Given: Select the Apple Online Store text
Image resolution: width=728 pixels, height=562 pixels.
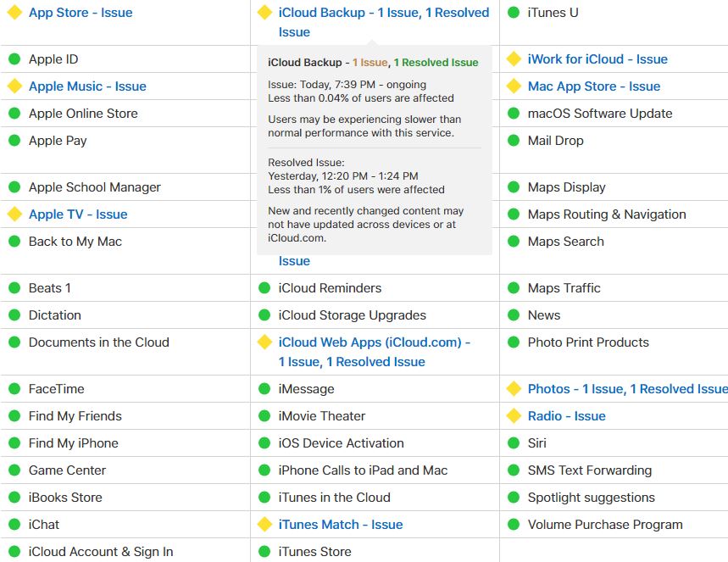Looking at the screenshot, I should click(83, 114).
